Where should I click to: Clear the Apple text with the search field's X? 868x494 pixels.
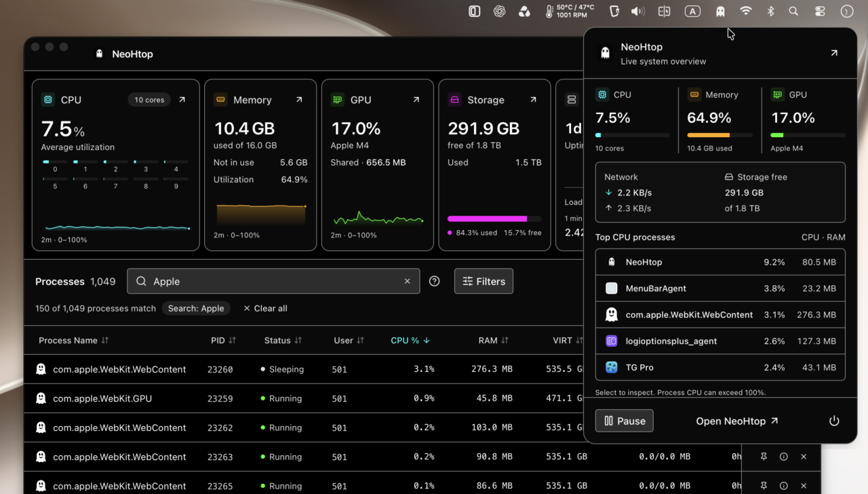[408, 281]
